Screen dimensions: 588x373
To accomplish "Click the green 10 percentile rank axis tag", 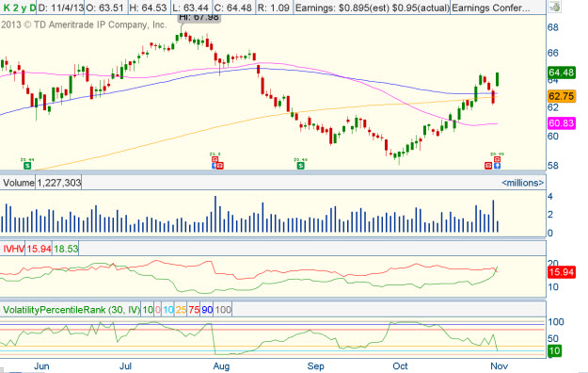I will tap(555, 350).
